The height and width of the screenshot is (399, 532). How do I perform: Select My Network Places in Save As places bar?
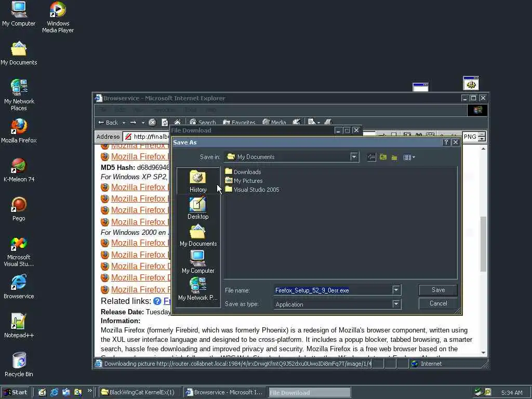(x=198, y=289)
